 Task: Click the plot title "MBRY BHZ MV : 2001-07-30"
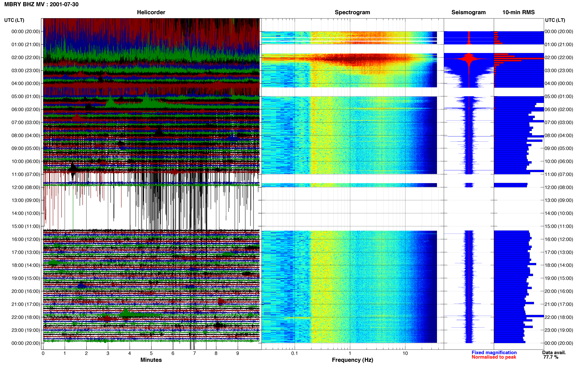coord(41,4)
